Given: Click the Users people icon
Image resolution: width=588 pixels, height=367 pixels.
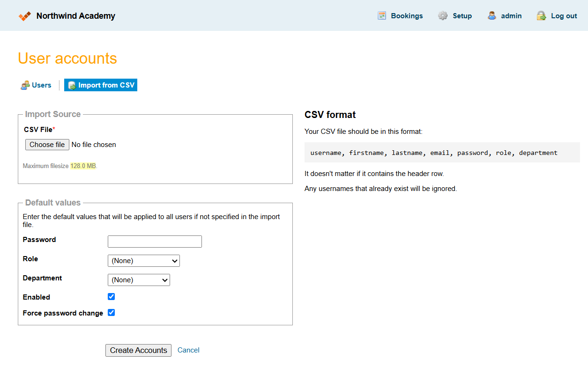Looking at the screenshot, I should [x=25, y=85].
